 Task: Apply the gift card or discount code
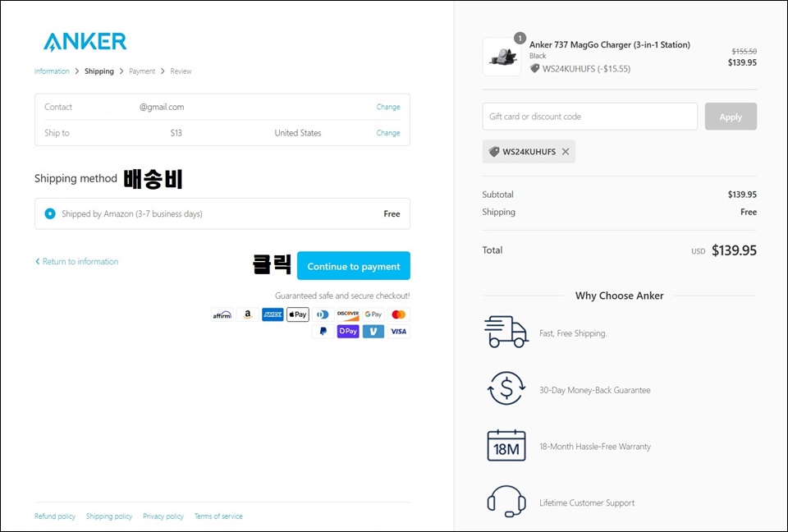pos(731,117)
